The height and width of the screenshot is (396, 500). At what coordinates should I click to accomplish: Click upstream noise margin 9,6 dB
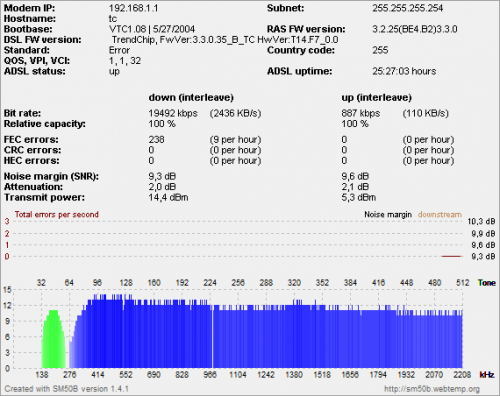(x=355, y=176)
